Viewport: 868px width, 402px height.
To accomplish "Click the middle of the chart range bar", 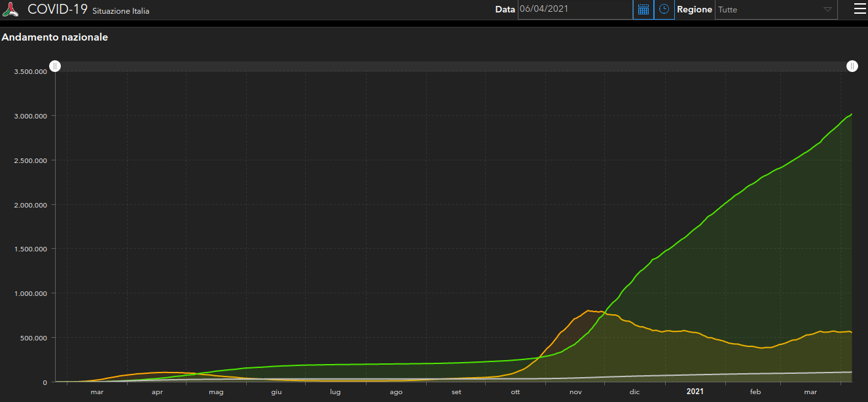I will pyautogui.click(x=454, y=66).
